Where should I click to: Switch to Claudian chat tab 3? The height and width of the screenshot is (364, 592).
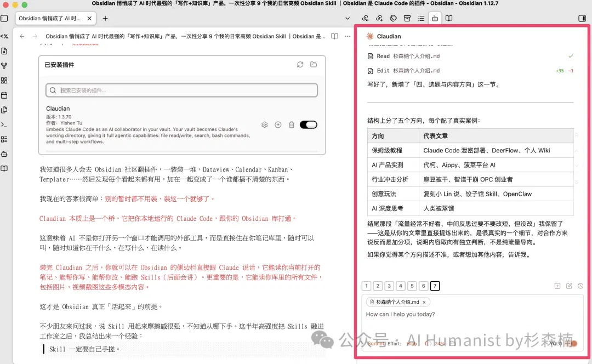pyautogui.click(x=389, y=286)
